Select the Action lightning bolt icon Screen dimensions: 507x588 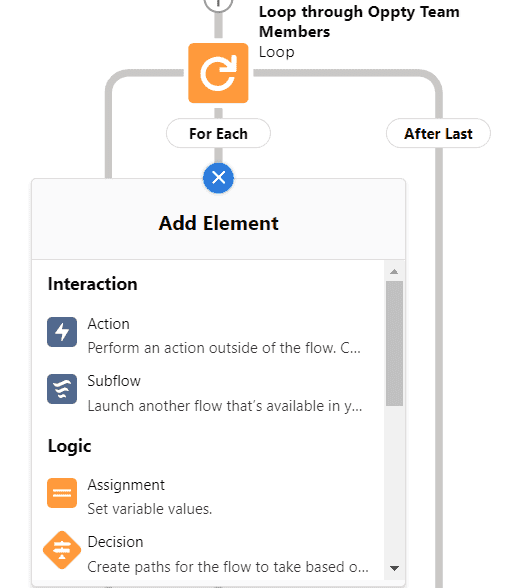coord(62,332)
